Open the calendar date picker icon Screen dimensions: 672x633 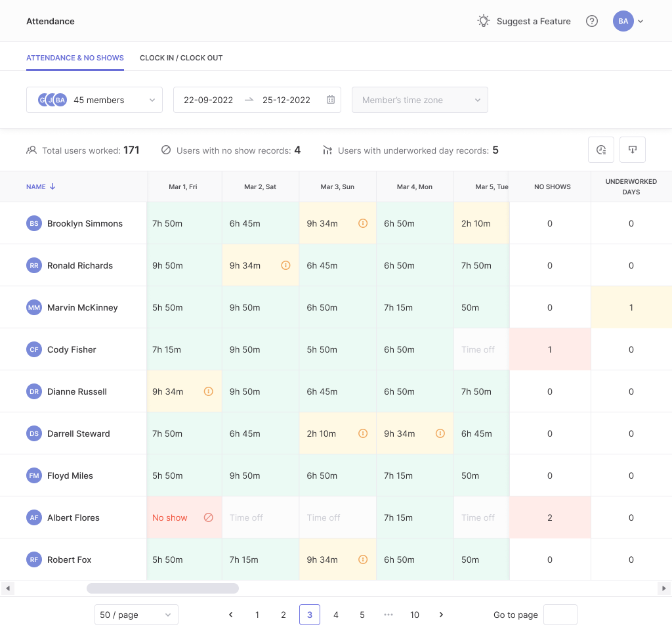coord(331,100)
